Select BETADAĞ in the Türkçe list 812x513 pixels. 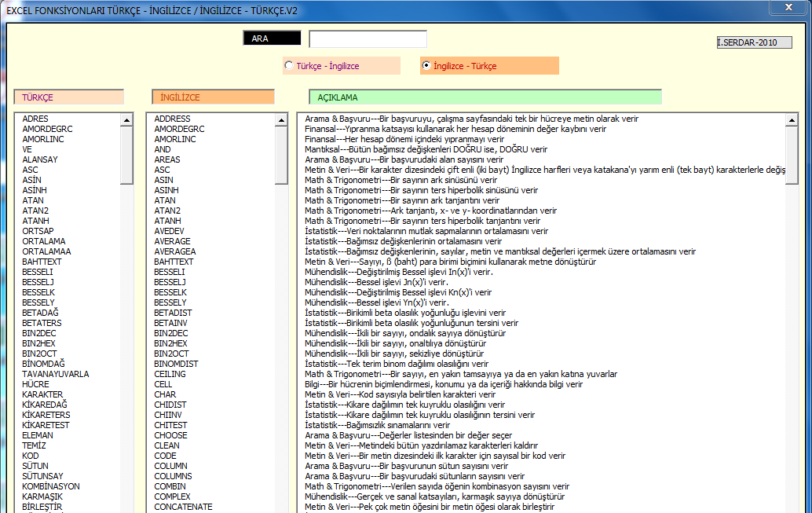click(x=40, y=313)
